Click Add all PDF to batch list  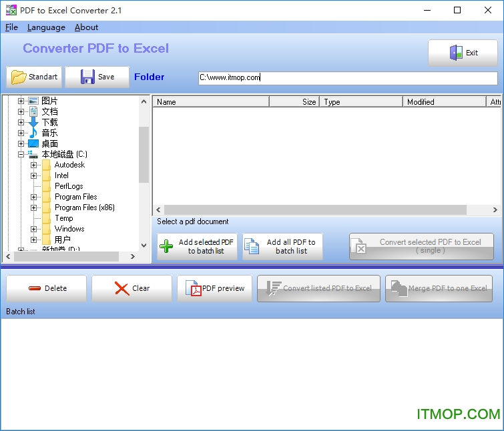tap(282, 246)
